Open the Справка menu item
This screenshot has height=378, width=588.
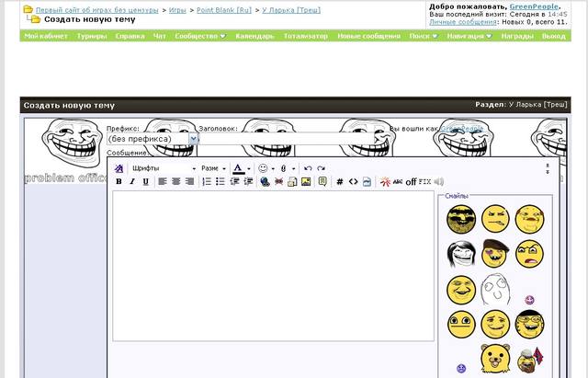(130, 36)
